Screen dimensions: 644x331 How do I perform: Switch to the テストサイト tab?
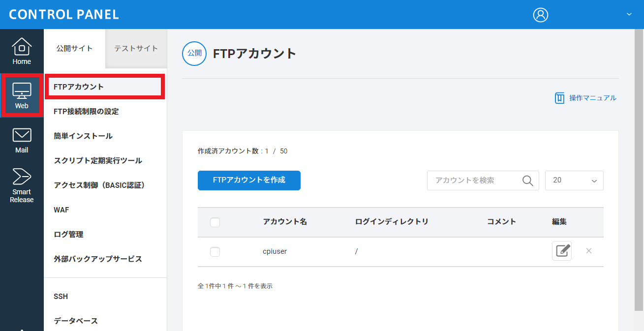(x=136, y=48)
